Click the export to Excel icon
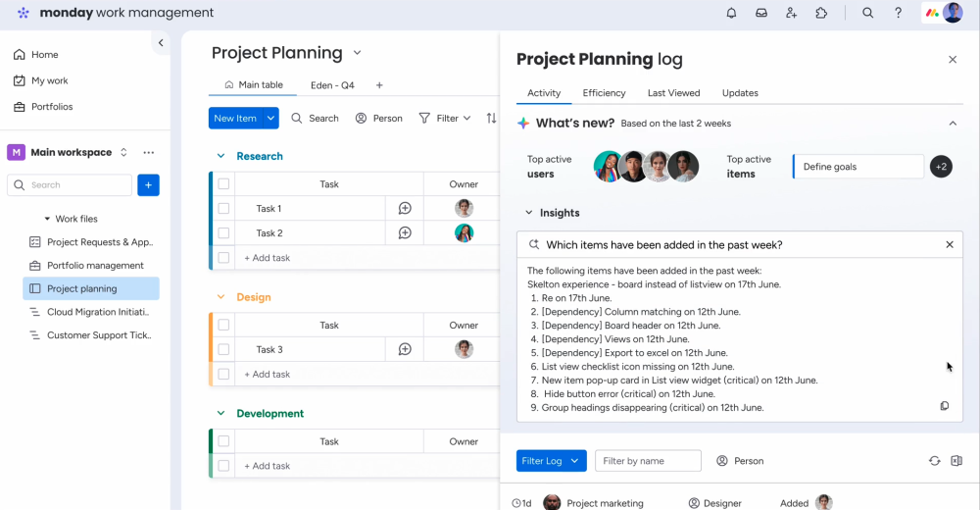Screen dimensions: 980x510 (956, 461)
